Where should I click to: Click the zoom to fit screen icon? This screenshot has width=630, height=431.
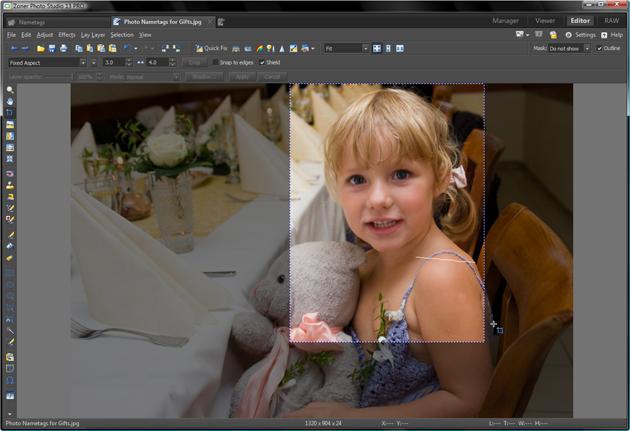pyautogui.click(x=376, y=49)
